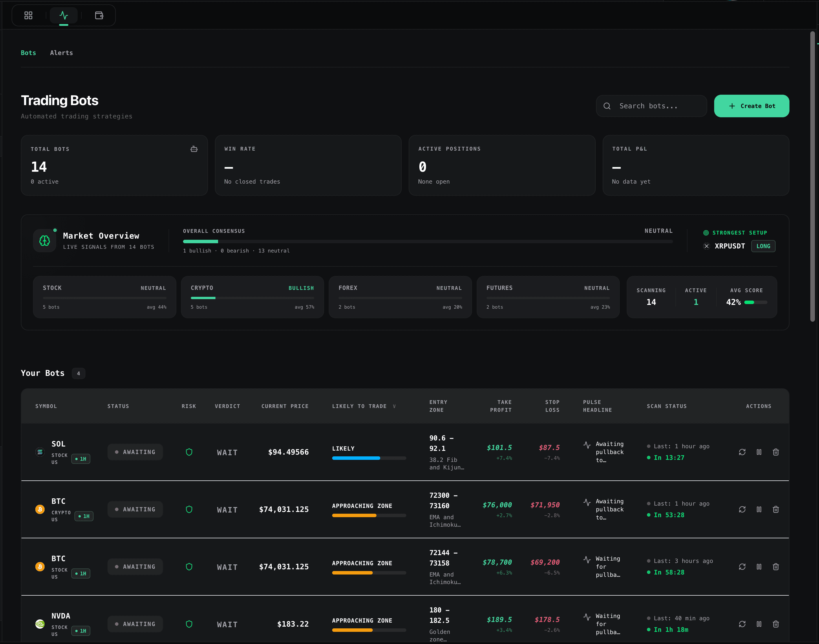Click the 1H timeframe badge on SOL

tap(81, 458)
